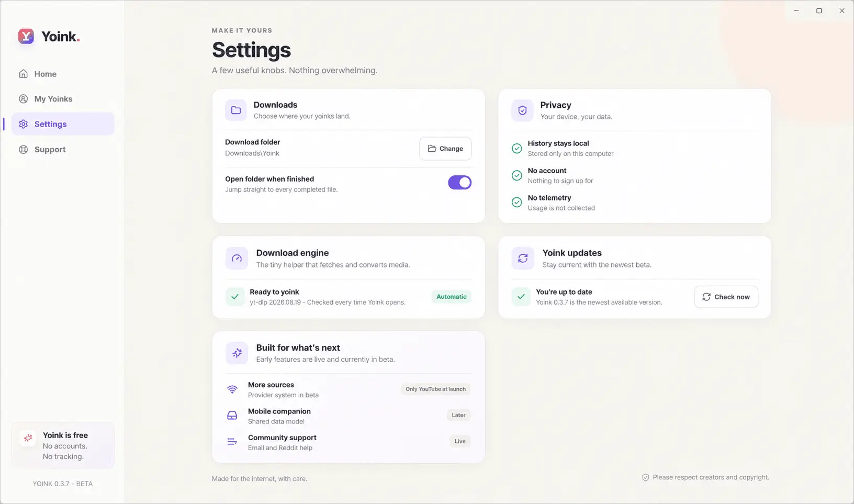Click the Please respect creators and copyright text
The width and height of the screenshot is (854, 504).
point(711,477)
